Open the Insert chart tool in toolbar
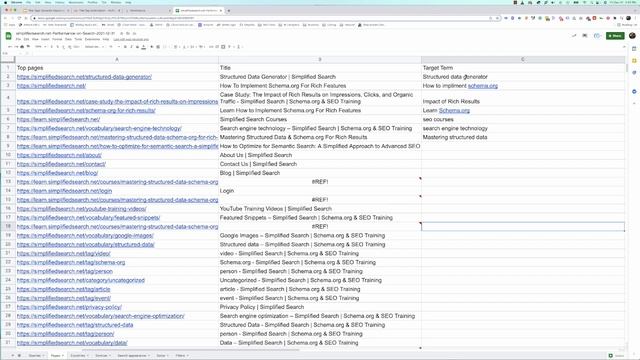The height and width of the screenshot is (360, 640). coord(223,47)
